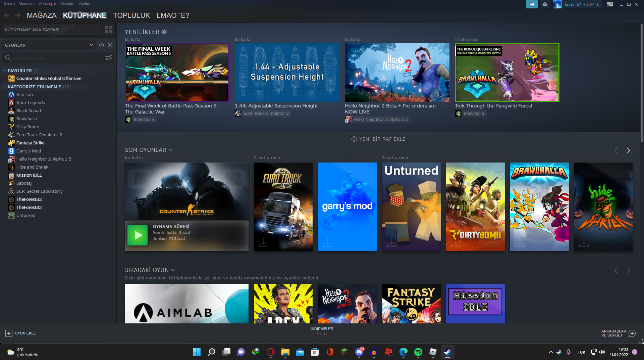
Task: Open the Yardım menu
Action: click(x=84, y=3)
